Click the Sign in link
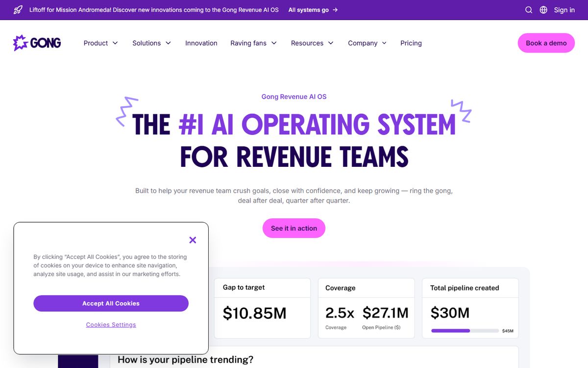Viewport: 588px width, 368px height. click(564, 10)
